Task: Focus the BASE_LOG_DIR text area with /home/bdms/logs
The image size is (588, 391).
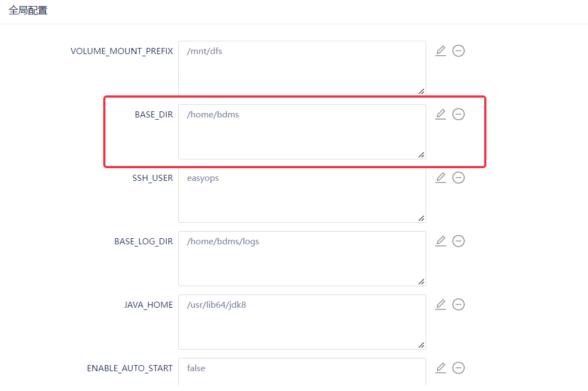Action: [x=302, y=259]
